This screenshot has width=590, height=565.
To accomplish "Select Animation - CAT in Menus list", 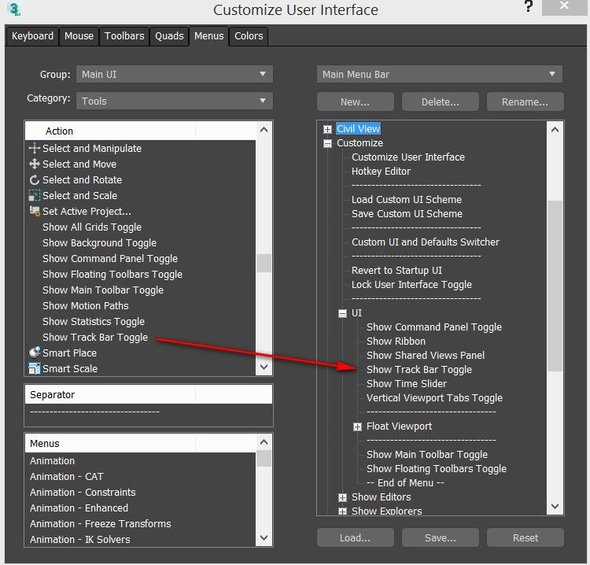I will tap(67, 477).
